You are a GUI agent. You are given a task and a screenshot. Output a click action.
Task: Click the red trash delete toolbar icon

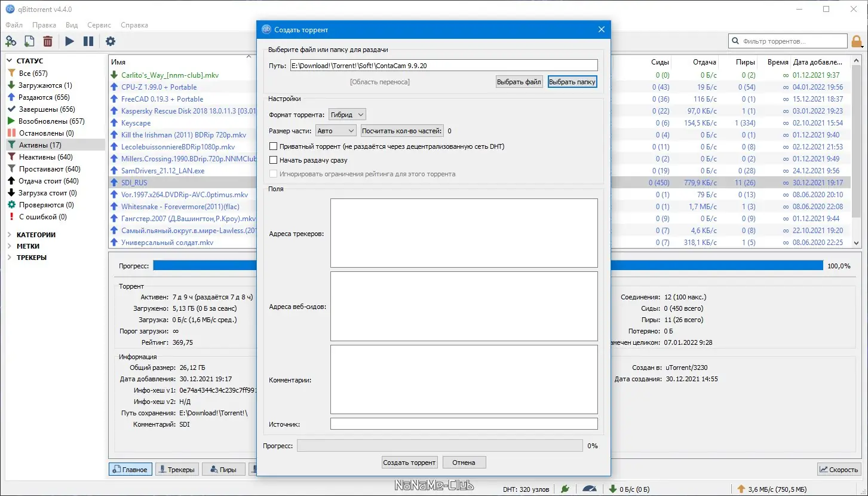pos(48,41)
